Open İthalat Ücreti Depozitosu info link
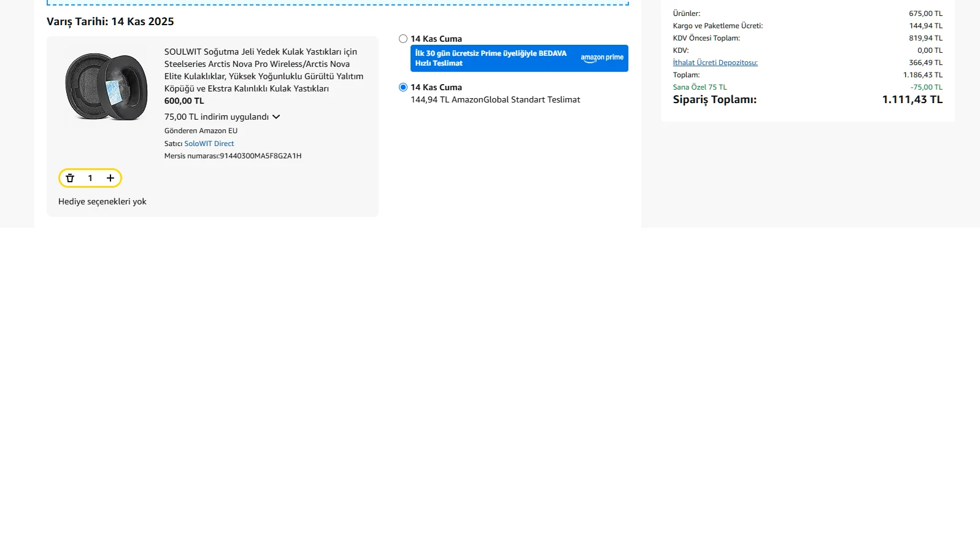Viewport: 980px width, 537px height. pos(716,63)
